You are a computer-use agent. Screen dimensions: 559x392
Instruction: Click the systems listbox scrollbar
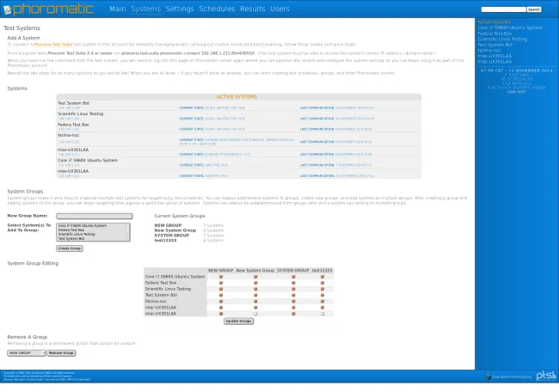click(x=128, y=232)
